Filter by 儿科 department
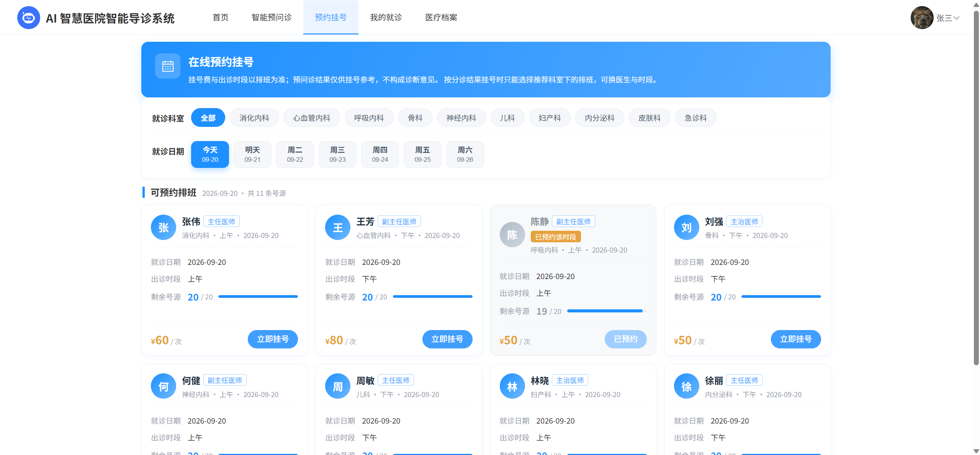The height and width of the screenshot is (455, 980). pyautogui.click(x=507, y=118)
